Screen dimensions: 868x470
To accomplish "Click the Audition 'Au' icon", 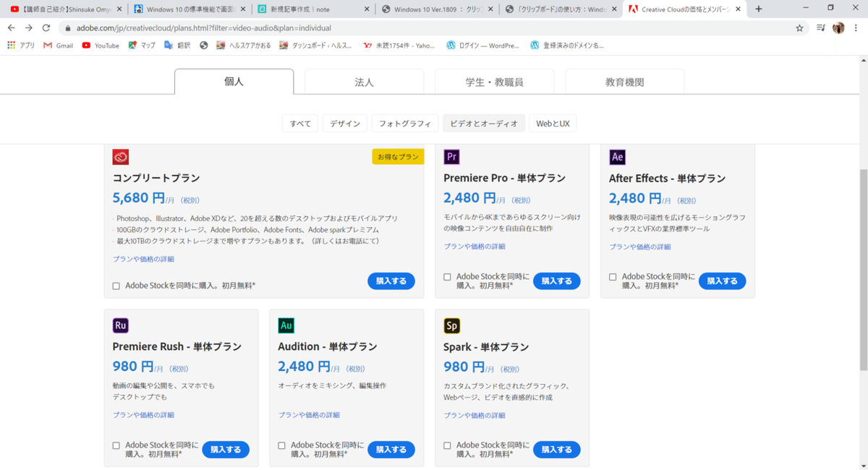I will (x=286, y=325).
